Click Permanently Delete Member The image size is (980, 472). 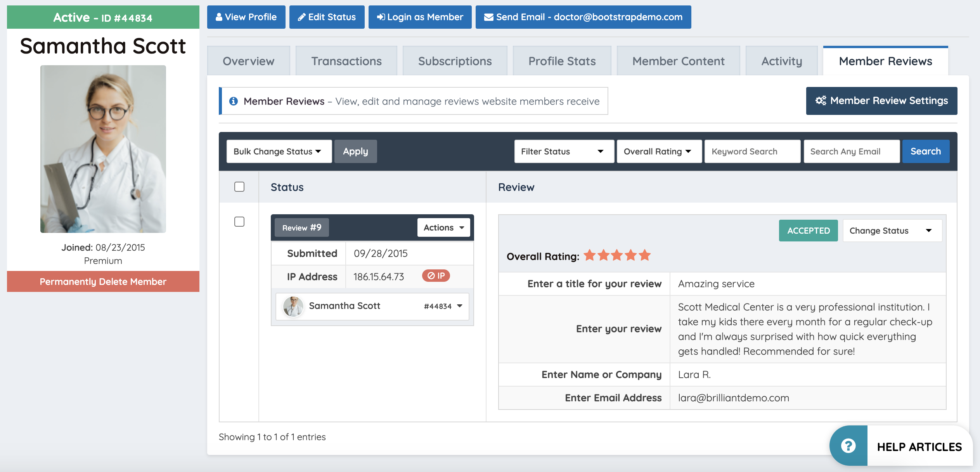pyautogui.click(x=103, y=282)
